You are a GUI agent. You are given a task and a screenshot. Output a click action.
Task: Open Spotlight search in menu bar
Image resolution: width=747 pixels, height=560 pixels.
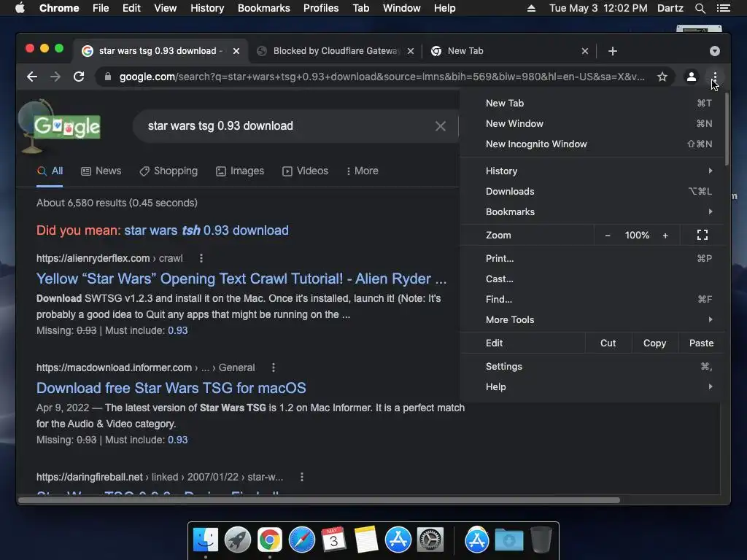tap(700, 8)
